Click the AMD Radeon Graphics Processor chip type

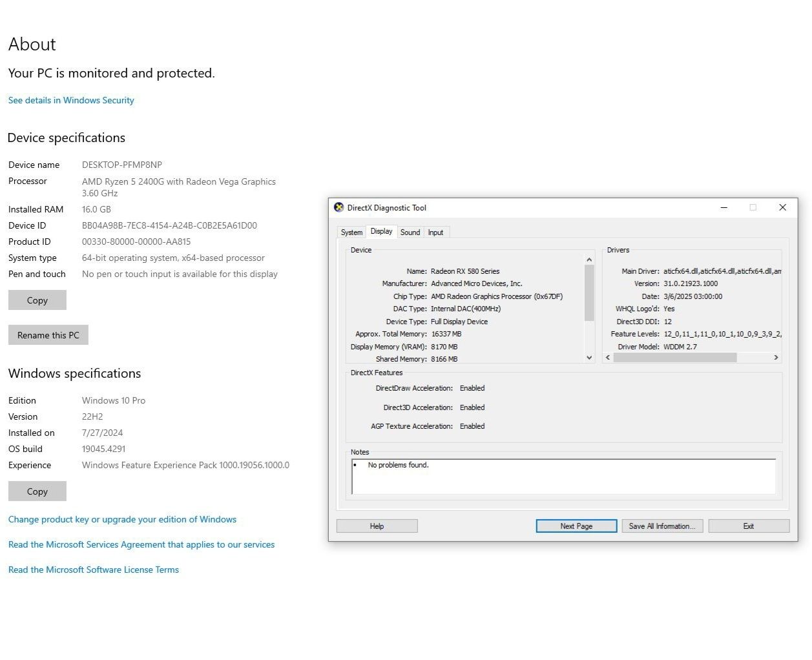[497, 296]
